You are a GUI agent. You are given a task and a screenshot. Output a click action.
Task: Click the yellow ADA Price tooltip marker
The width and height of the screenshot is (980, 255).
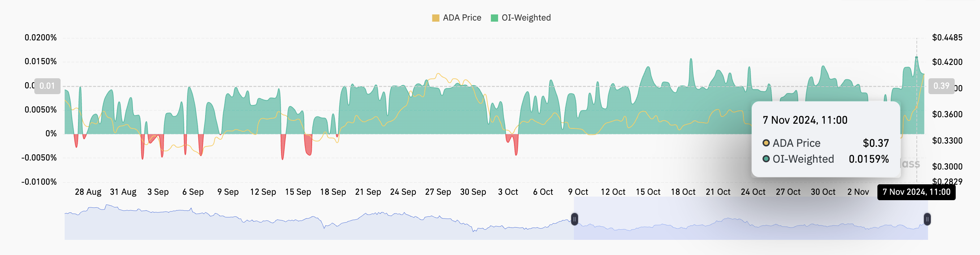pos(766,143)
